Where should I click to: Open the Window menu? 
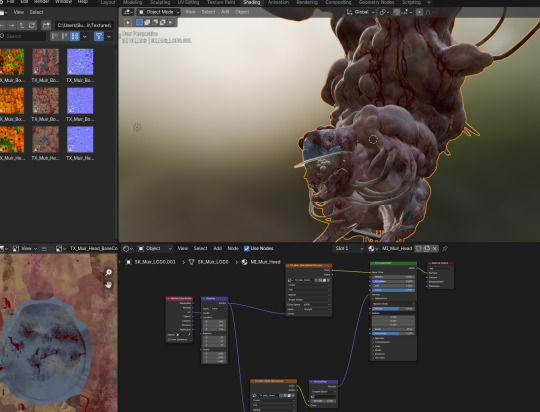point(63,2)
